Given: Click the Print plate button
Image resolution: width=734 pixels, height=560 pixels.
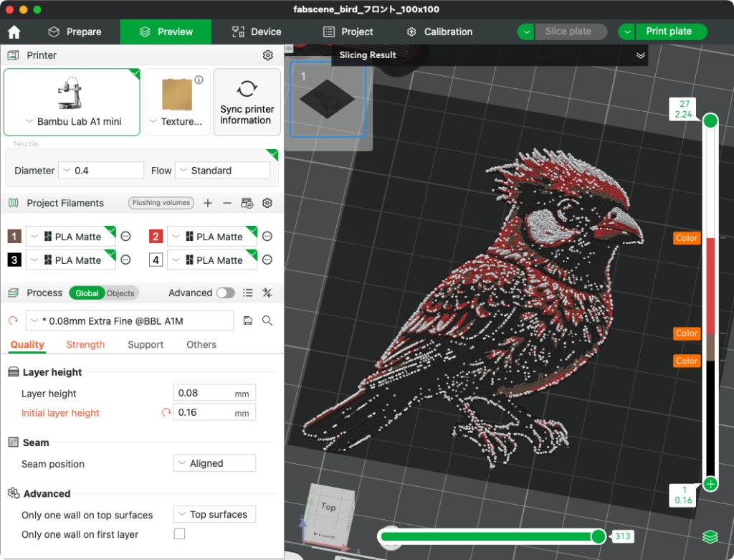Looking at the screenshot, I should [671, 32].
